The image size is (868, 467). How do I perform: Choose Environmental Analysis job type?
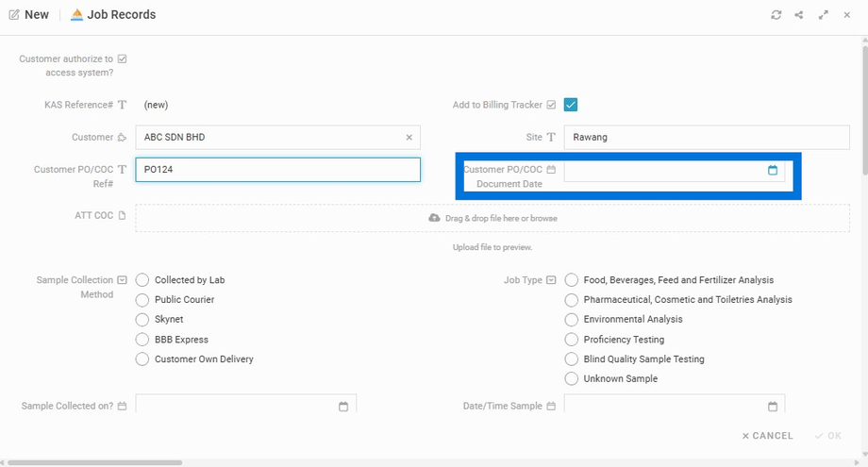pyautogui.click(x=572, y=319)
